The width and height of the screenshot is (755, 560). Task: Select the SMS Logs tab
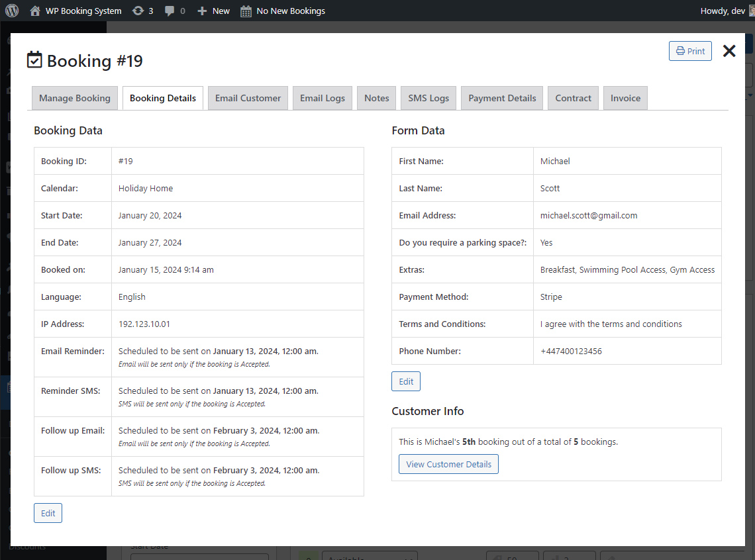pos(428,97)
